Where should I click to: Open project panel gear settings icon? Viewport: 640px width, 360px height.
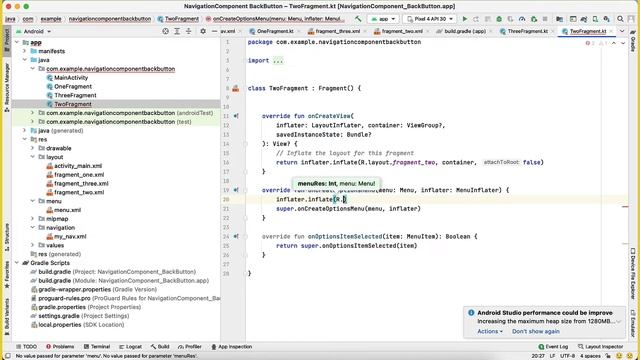point(203,31)
